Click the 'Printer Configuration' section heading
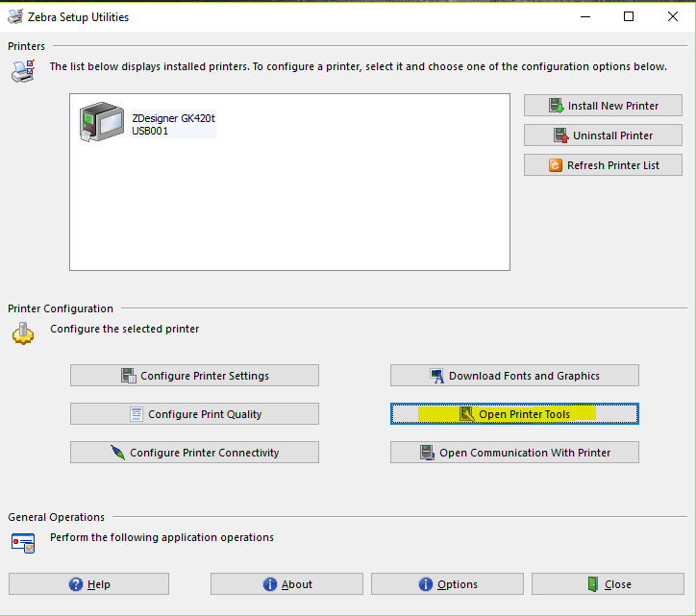 point(61,308)
